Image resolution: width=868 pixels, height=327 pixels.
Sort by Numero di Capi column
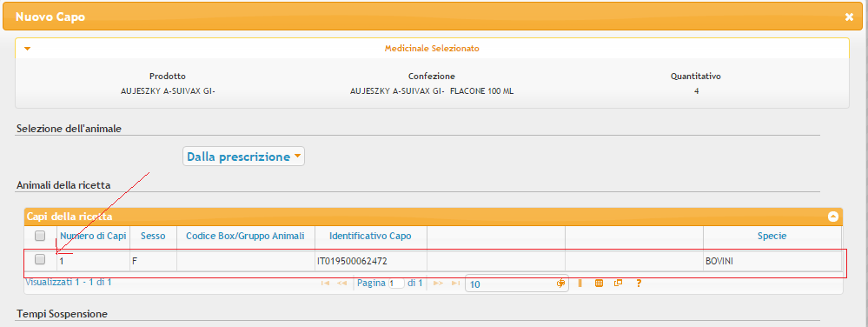[x=93, y=236]
